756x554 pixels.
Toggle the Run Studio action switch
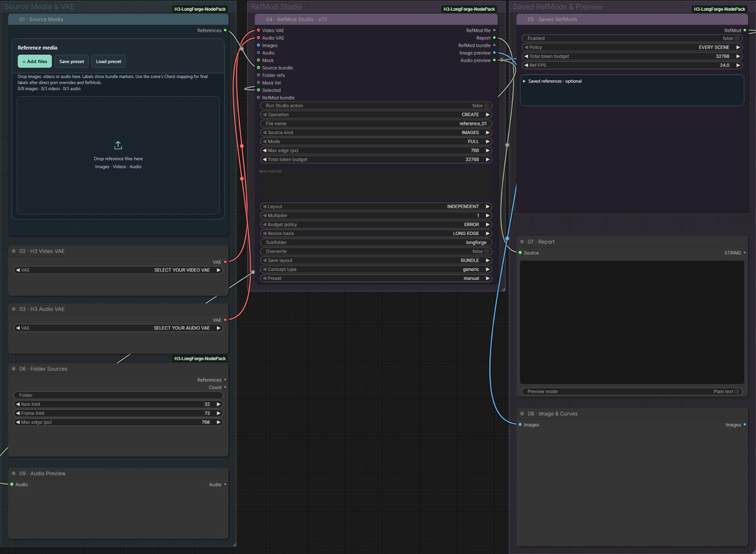(486, 106)
